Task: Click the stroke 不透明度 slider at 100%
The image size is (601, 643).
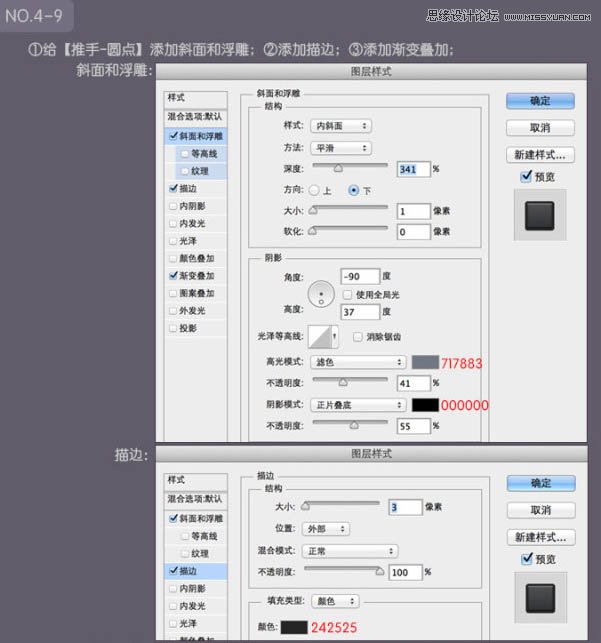Action: coord(380,571)
